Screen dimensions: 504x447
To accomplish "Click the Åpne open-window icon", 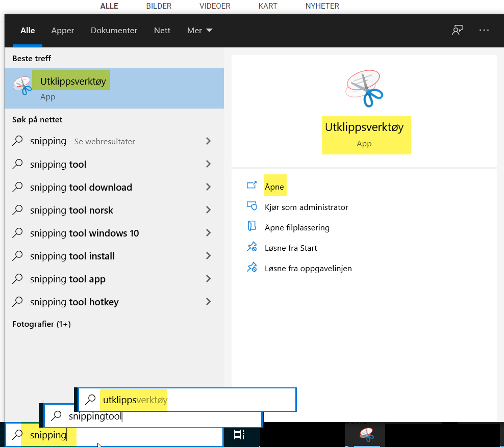I will (251, 185).
